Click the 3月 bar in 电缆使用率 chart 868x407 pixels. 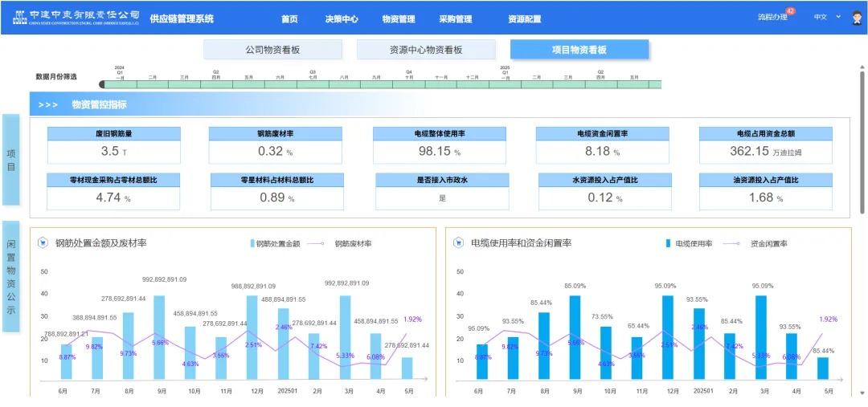click(761, 337)
